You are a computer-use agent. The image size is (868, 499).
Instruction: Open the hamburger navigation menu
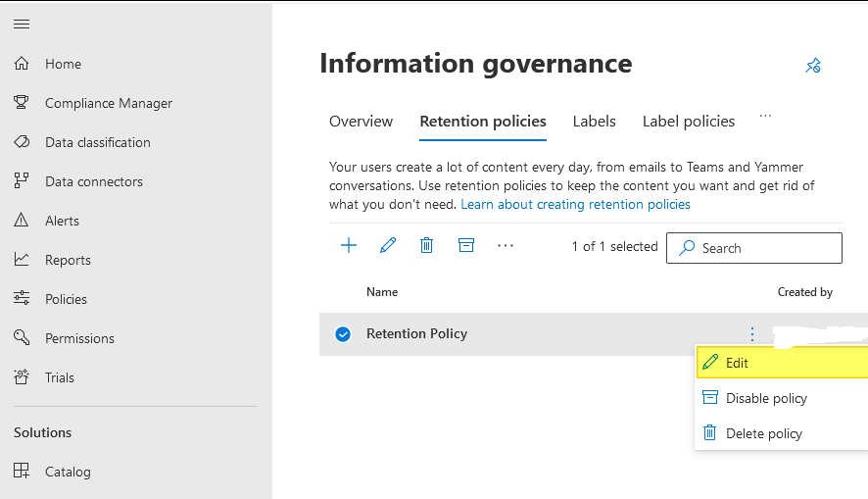pyautogui.click(x=22, y=24)
